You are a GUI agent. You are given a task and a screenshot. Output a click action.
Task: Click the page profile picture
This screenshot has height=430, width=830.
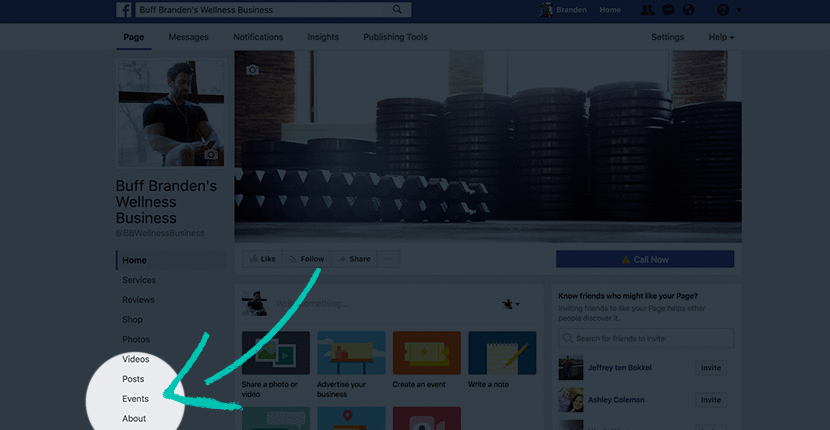[x=171, y=112]
